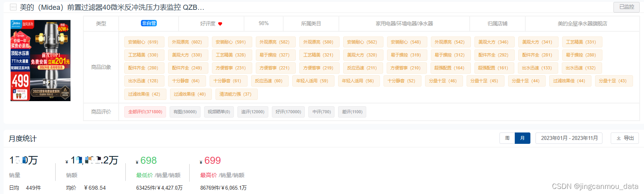Switch statistics to 周 view
The image size is (644, 194).
(x=507, y=138)
